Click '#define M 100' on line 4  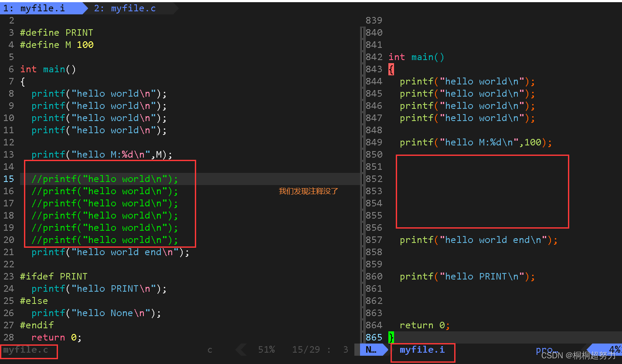57,45
